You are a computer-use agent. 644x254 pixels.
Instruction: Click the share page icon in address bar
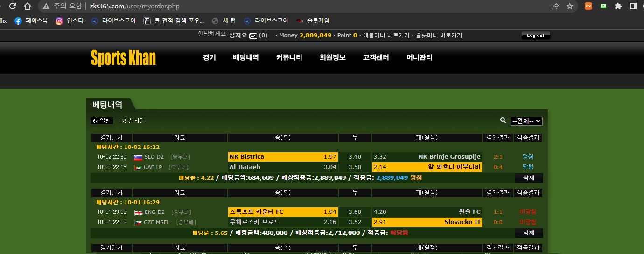pos(555,7)
